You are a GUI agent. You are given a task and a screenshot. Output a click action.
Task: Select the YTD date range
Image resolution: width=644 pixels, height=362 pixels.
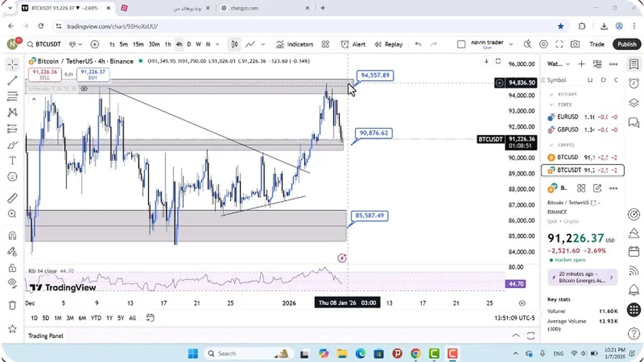pyautogui.click(x=96, y=318)
